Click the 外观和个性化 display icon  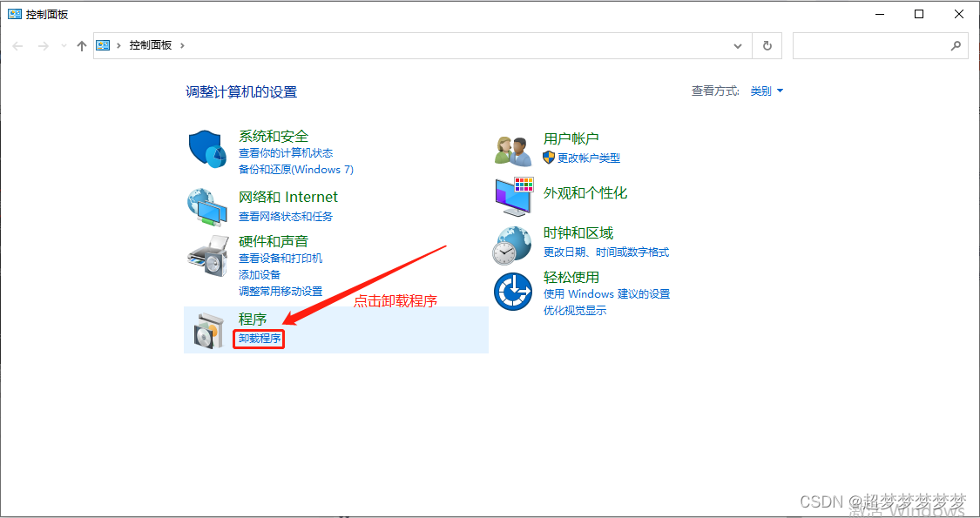(512, 196)
